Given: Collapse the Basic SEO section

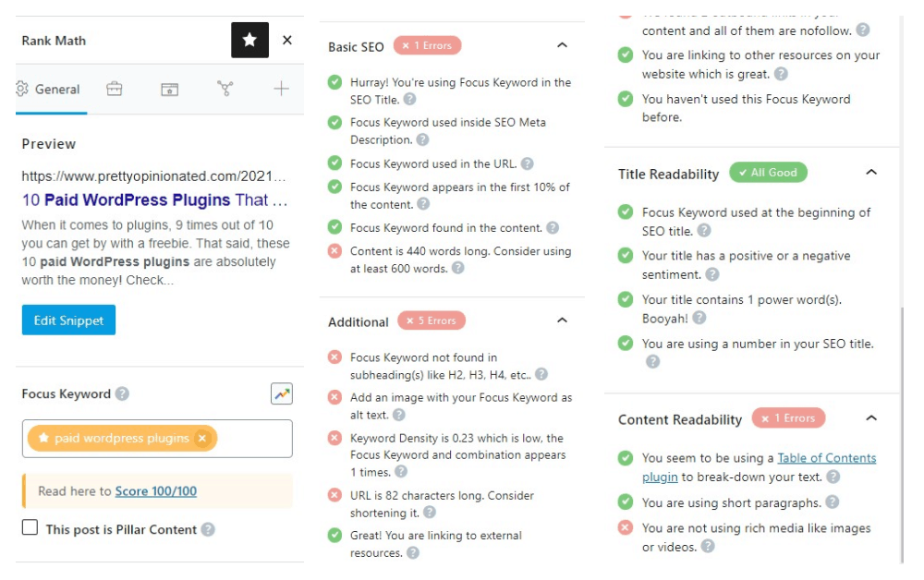Looking at the screenshot, I should coord(562,45).
